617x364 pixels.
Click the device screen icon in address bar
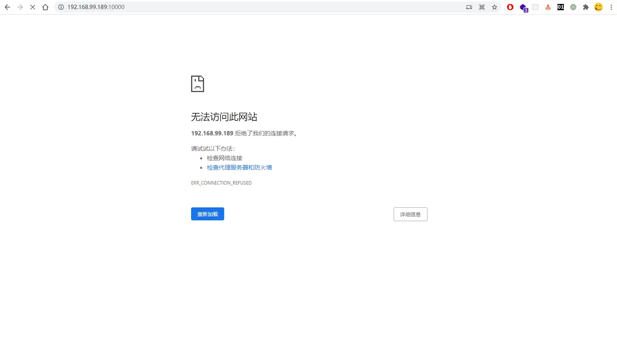(469, 7)
